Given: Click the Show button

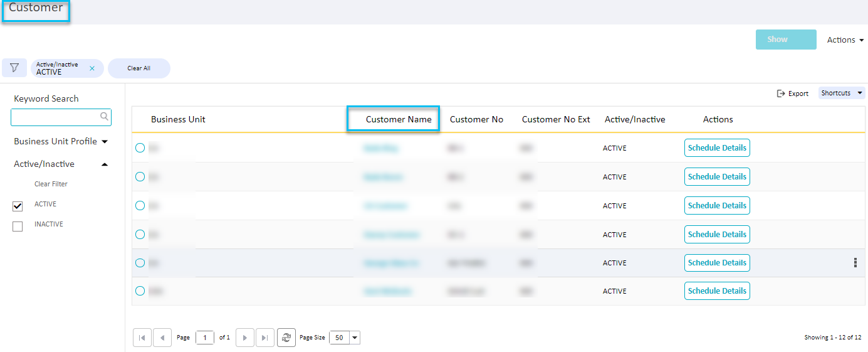Looking at the screenshot, I should (x=786, y=40).
